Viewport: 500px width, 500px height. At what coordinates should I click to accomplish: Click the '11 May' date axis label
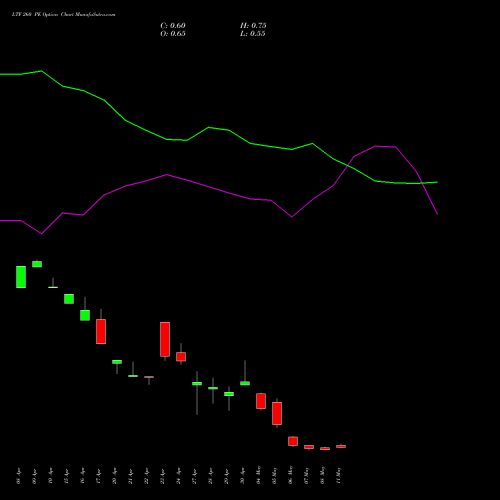[338, 475]
